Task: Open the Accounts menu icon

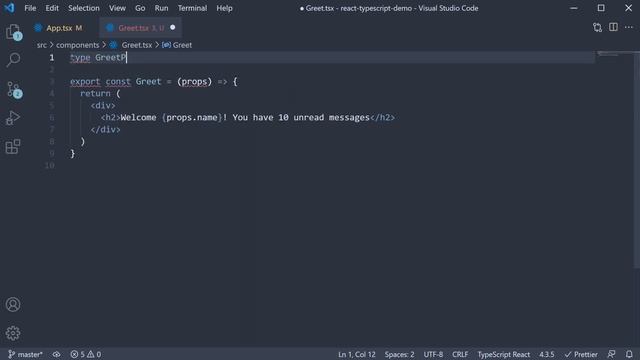Action: tap(13, 304)
